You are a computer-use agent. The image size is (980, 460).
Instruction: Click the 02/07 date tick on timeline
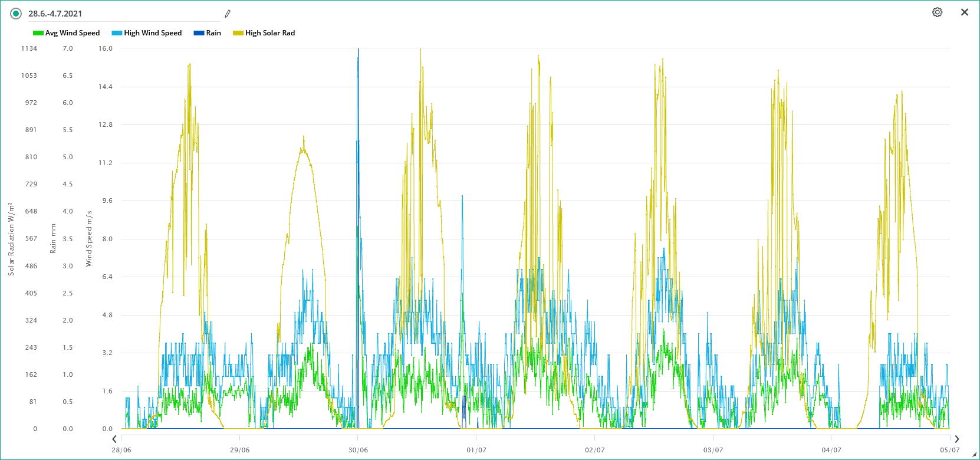pos(594,450)
